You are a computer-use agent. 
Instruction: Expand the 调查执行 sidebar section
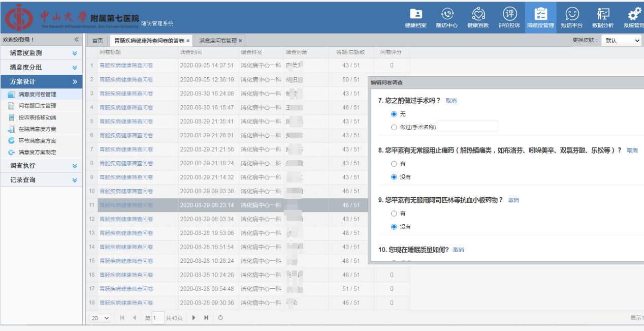coord(41,166)
